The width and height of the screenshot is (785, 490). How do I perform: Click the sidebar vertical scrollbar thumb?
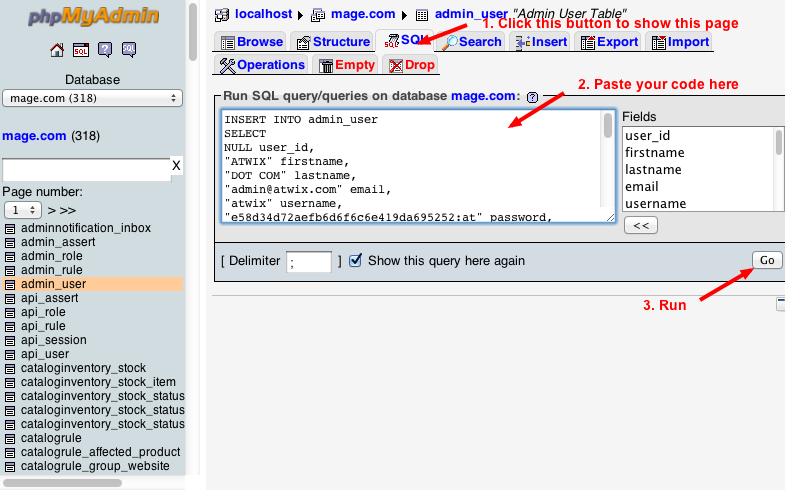(193, 32)
